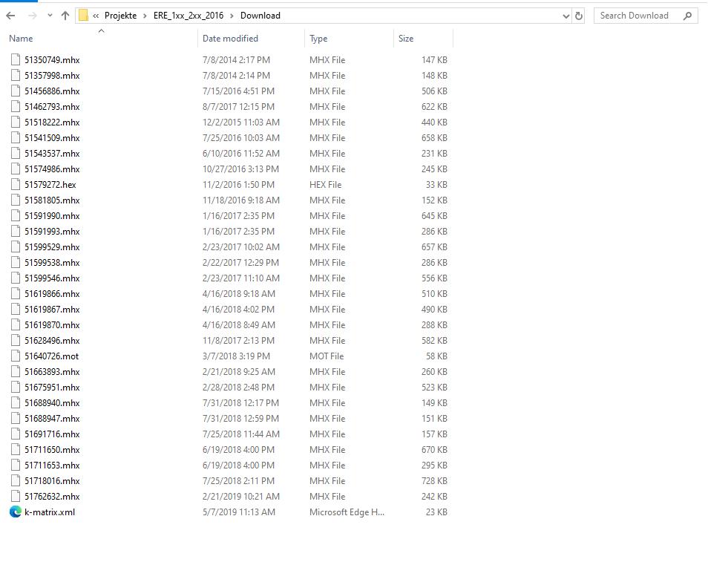The width and height of the screenshot is (708, 588).
Task: Select file name 51688947.mhx
Action: click(x=53, y=418)
